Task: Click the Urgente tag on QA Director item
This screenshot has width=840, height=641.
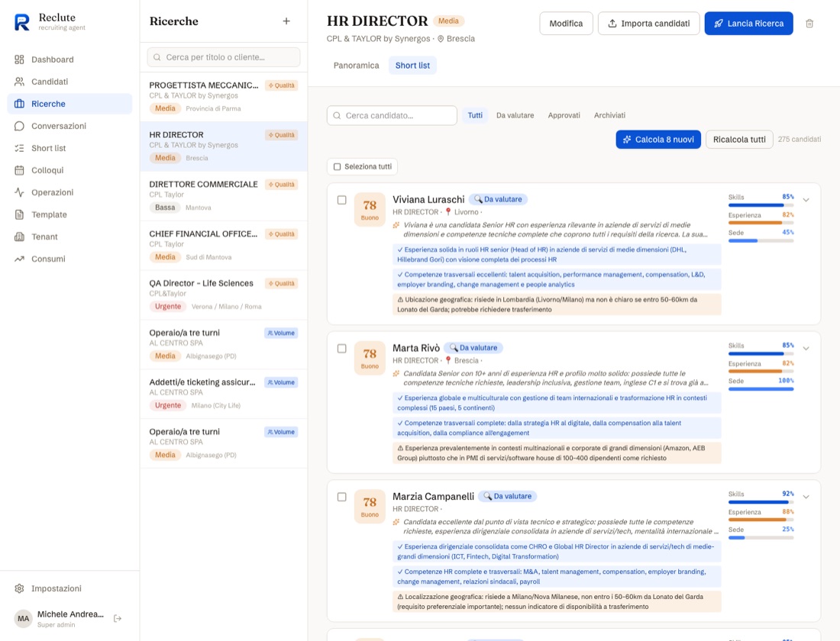Action: 168,306
